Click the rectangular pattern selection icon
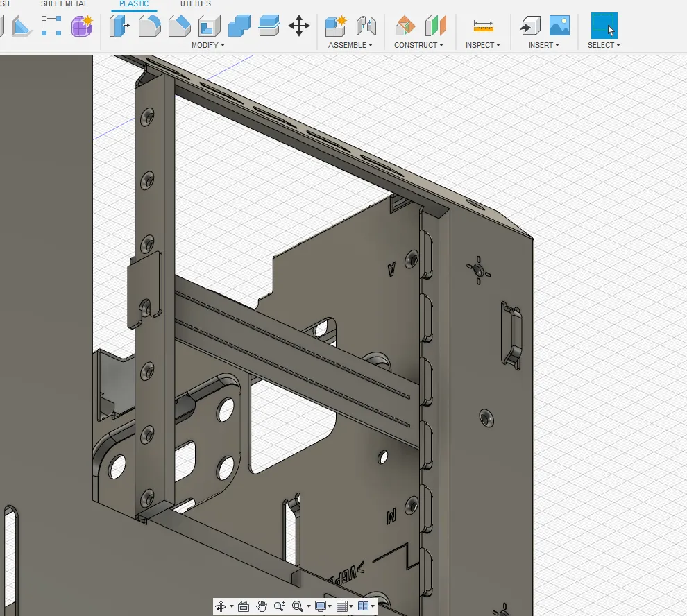687x616 pixels. [x=51, y=26]
